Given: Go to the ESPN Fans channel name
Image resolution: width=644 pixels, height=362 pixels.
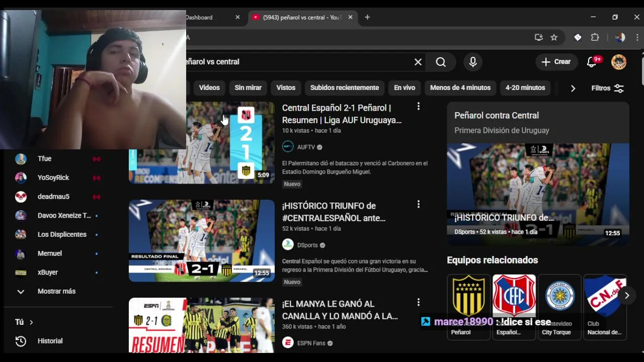Looking at the screenshot, I should (x=311, y=343).
